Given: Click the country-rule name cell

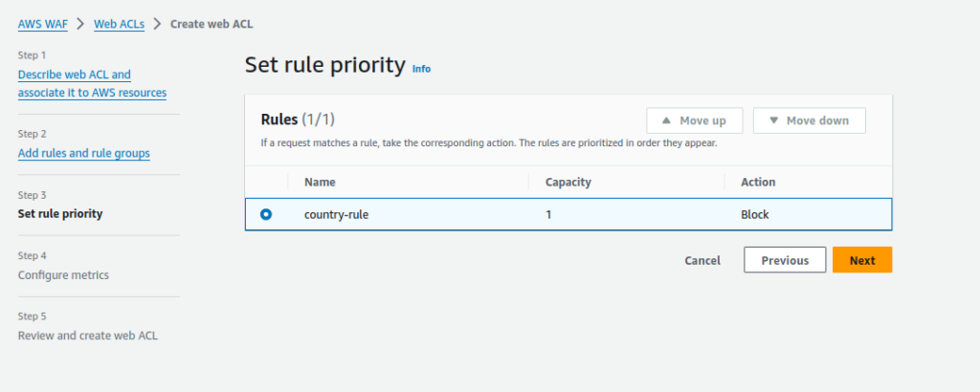Looking at the screenshot, I should click(x=336, y=215).
